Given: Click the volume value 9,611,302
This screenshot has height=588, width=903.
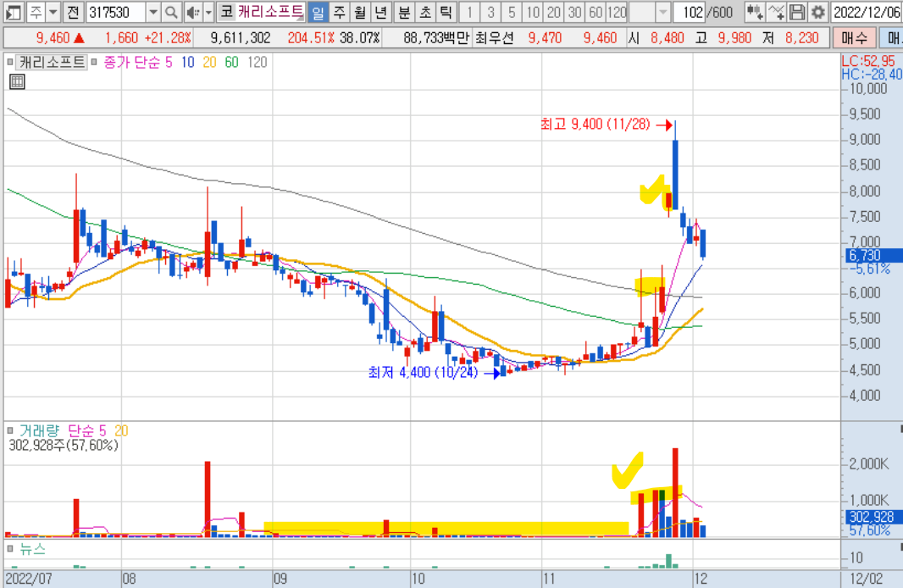Looking at the screenshot, I should [x=240, y=38].
